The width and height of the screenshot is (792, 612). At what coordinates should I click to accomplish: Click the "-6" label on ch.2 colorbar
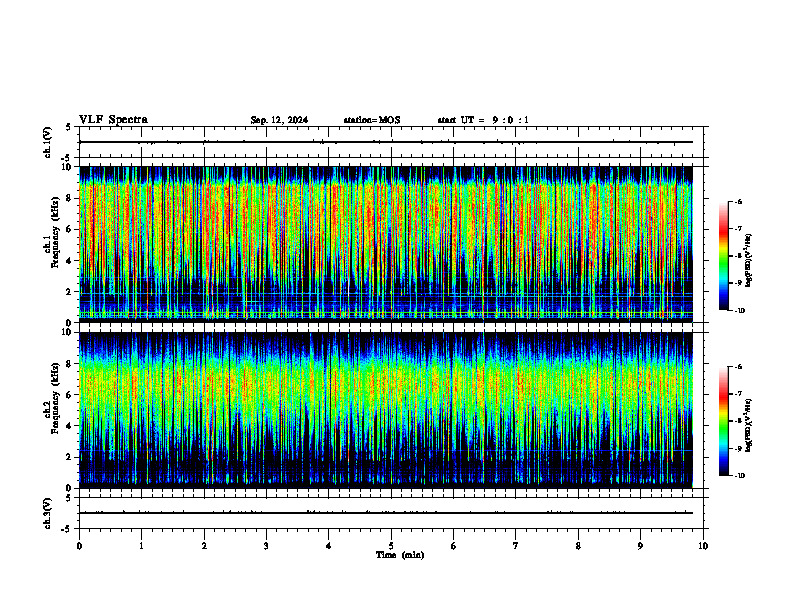click(738, 367)
